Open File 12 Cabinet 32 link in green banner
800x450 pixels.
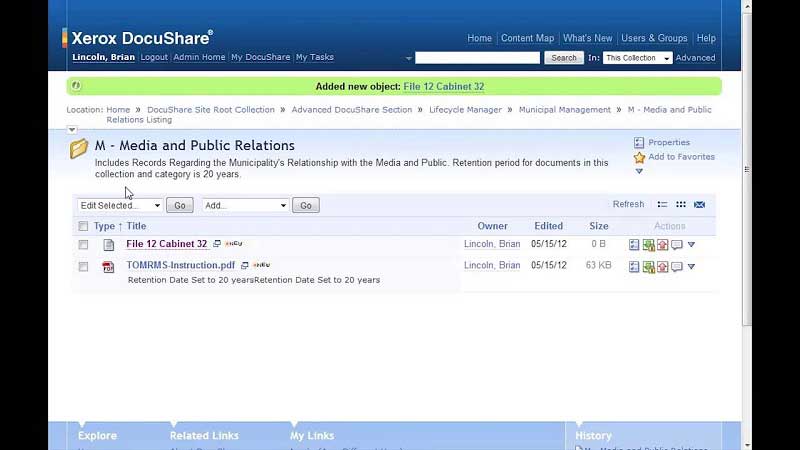tap(443, 87)
